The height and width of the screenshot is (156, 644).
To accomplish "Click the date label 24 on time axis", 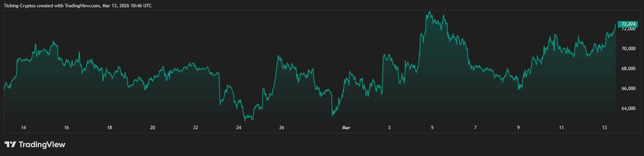I will 239,128.
